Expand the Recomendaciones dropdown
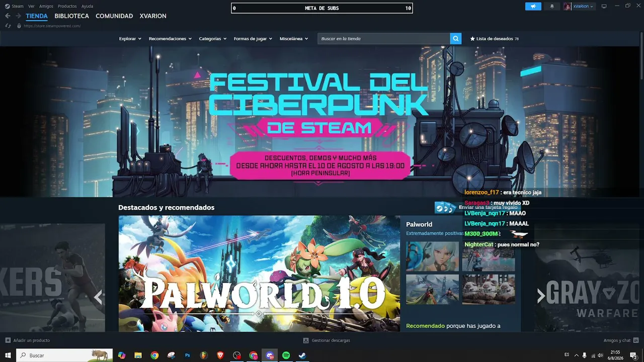Image resolution: width=644 pixels, height=362 pixels. pos(170,39)
